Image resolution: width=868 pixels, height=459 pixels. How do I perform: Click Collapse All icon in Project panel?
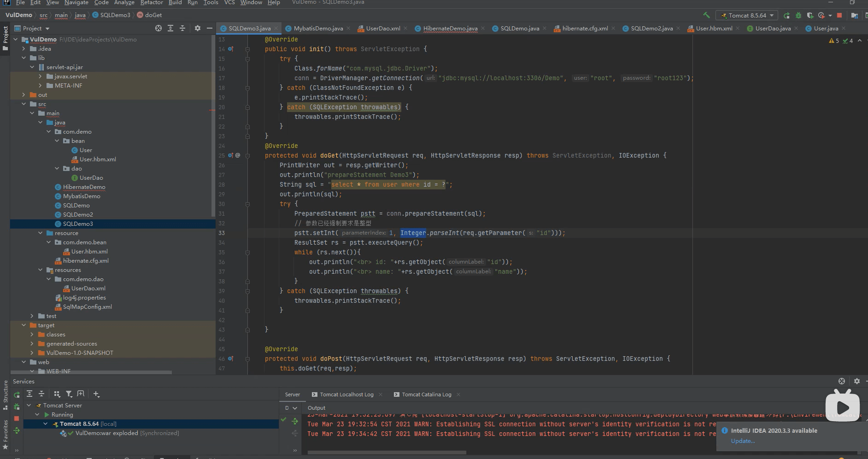click(x=182, y=28)
